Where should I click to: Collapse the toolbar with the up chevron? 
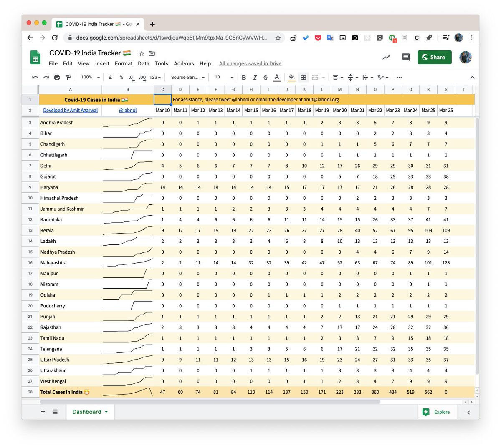[472, 77]
